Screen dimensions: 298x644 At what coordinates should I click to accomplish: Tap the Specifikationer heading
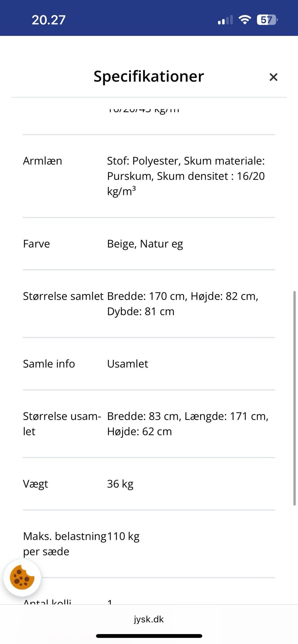(149, 76)
